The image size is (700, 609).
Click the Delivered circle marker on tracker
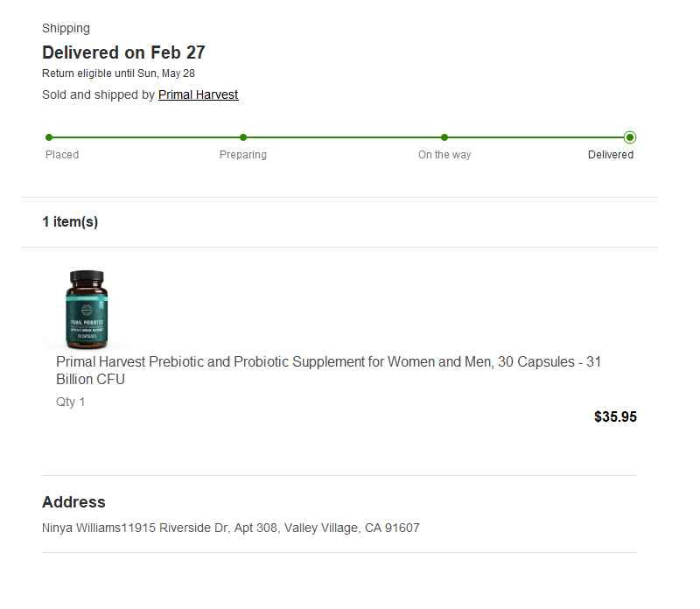point(630,137)
